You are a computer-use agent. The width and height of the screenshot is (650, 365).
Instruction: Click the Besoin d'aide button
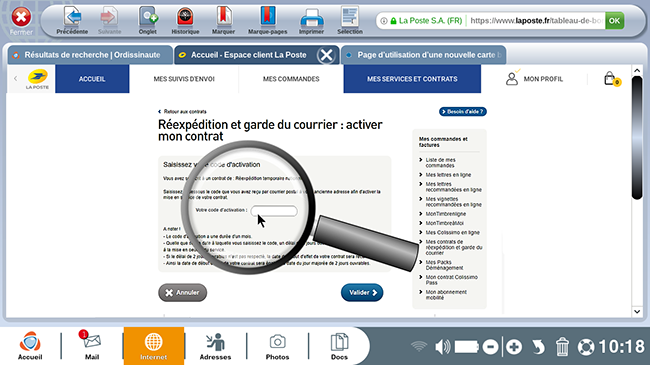click(x=463, y=112)
